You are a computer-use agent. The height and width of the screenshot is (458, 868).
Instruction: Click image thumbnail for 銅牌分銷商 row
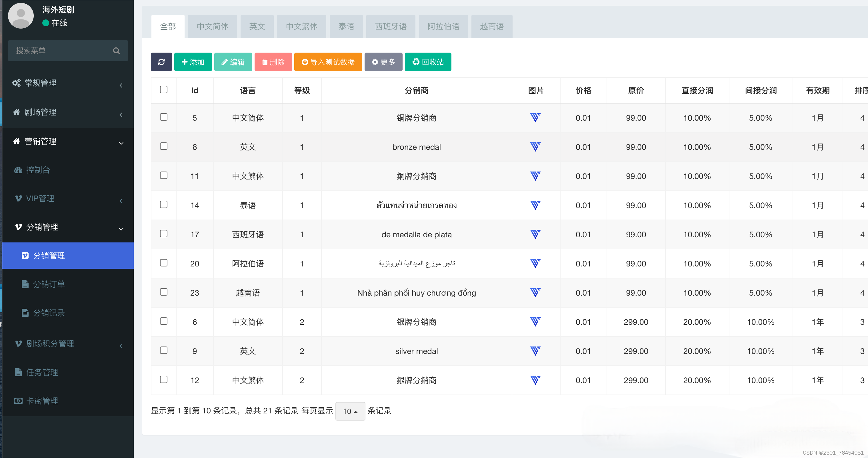coord(535,176)
